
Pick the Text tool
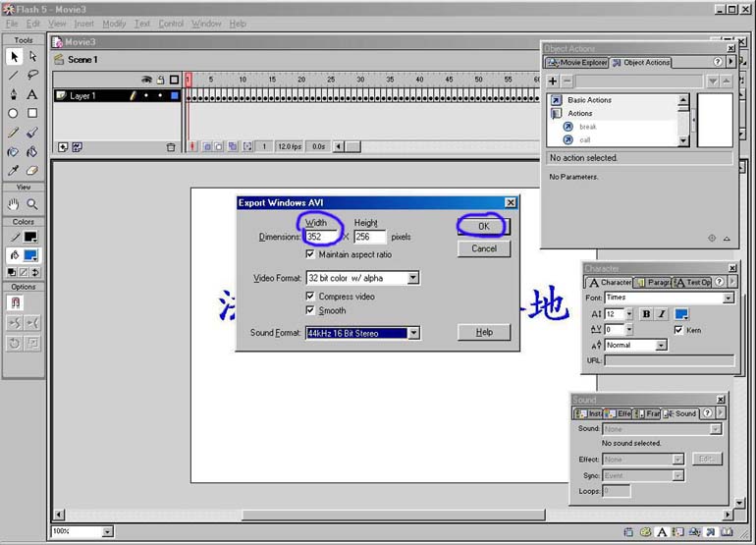32,94
